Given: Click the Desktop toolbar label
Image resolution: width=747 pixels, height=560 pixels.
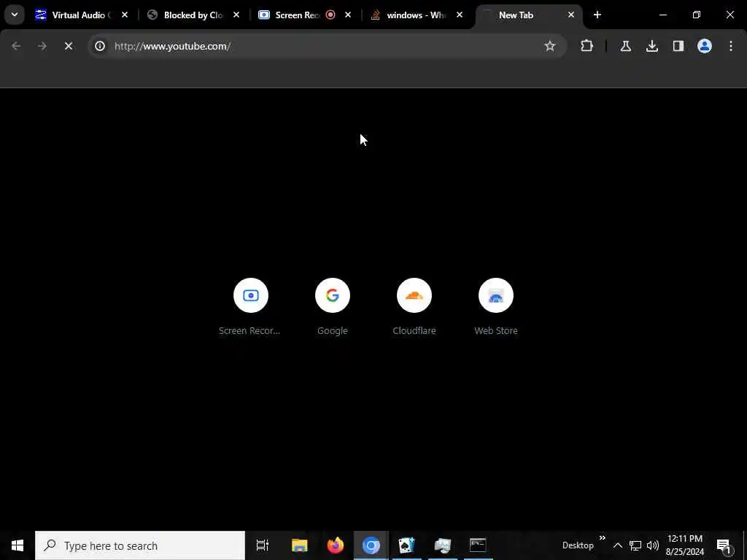Looking at the screenshot, I should click(x=578, y=545).
